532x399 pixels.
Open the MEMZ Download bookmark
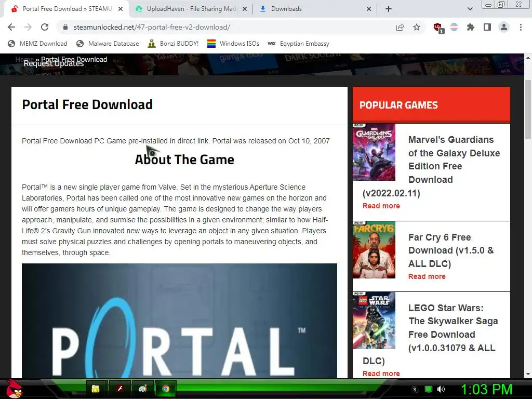(37, 44)
